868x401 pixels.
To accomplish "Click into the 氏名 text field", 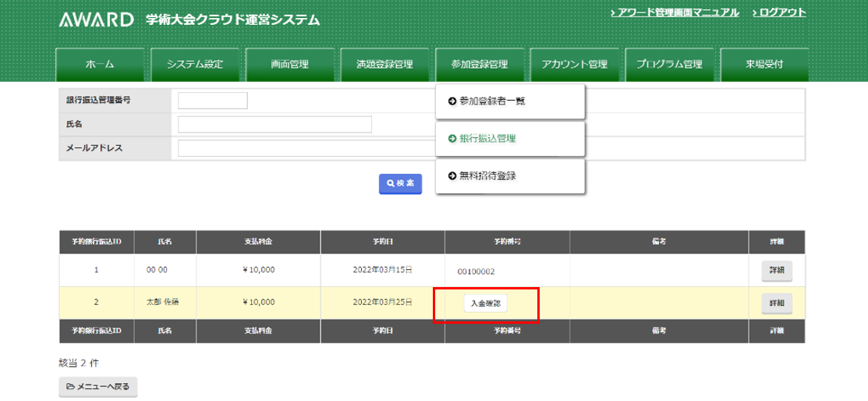I will coord(275,125).
